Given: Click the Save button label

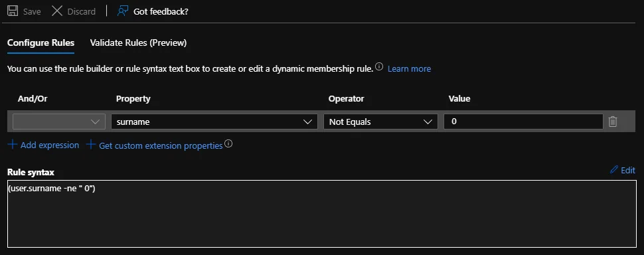Looking at the screenshot, I should [32, 11].
